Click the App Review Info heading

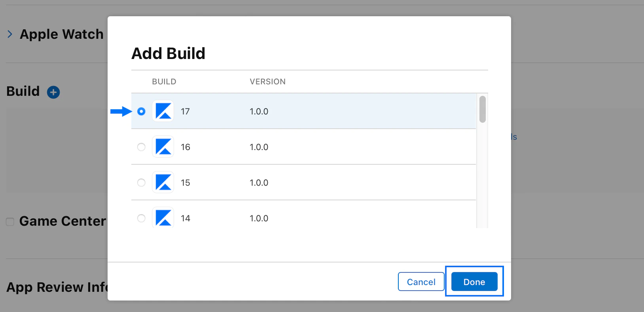click(57, 287)
